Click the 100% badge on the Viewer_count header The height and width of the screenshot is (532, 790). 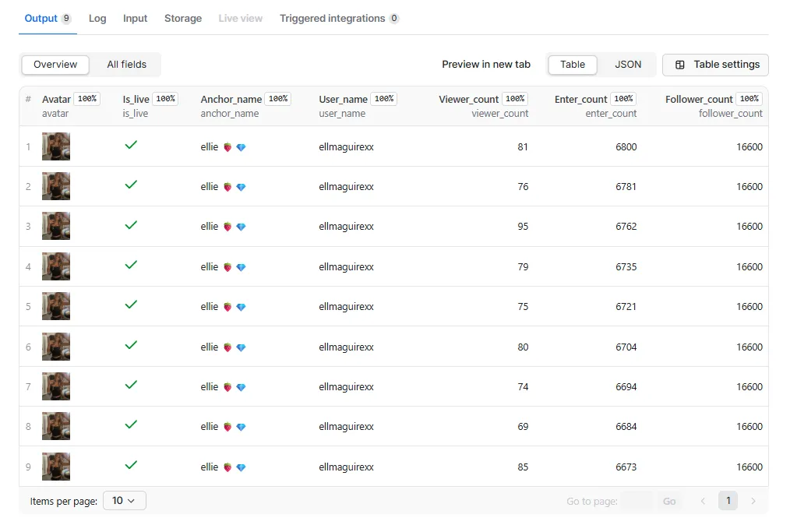[515, 99]
